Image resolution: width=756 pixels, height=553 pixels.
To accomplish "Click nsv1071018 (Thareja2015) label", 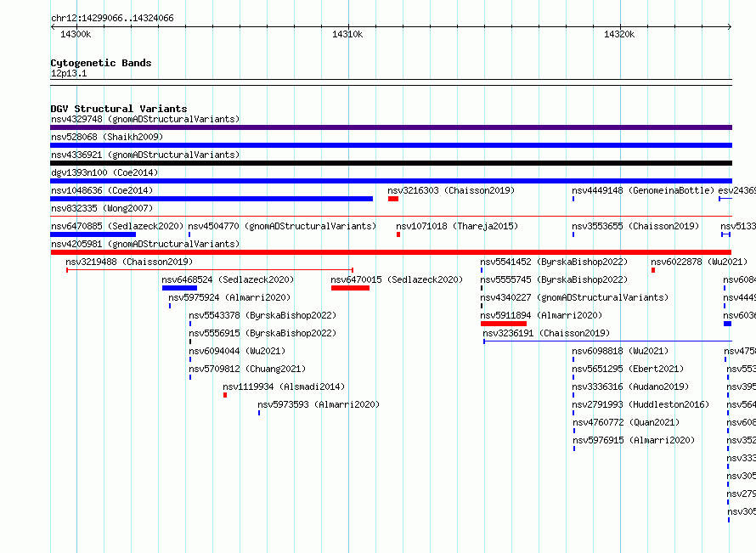I will [x=457, y=226].
